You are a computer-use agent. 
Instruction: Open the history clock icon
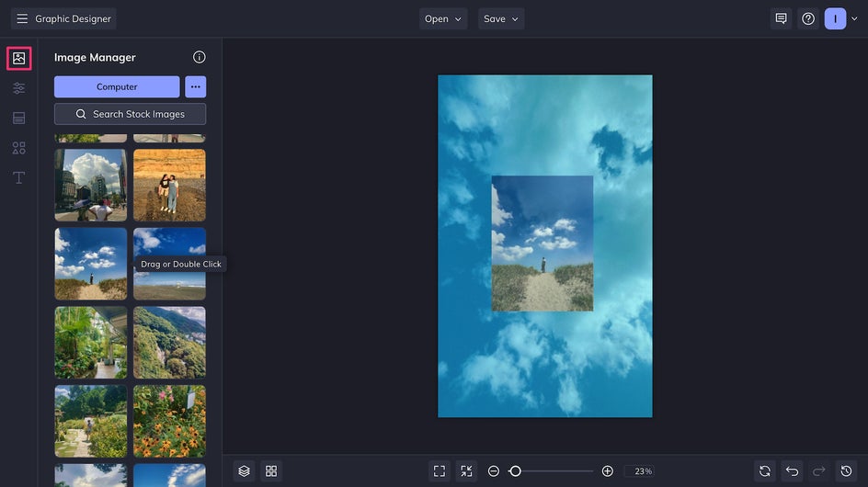(x=847, y=471)
